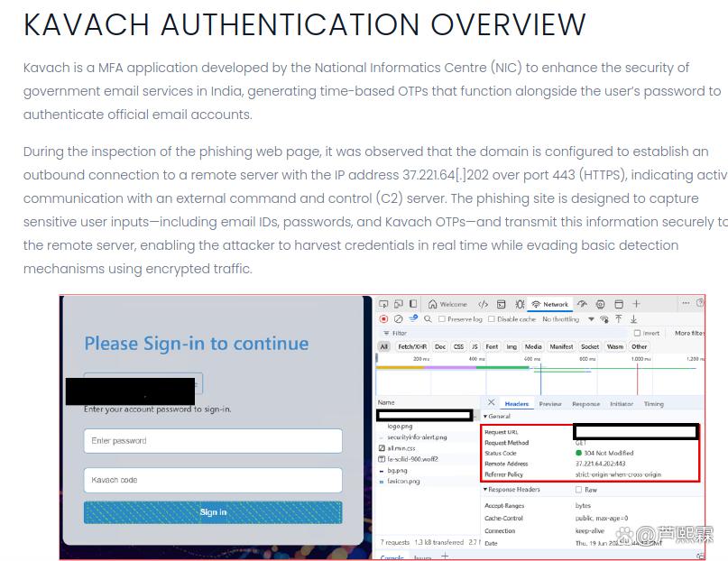Click the red record network log button
728x561 pixels.
tap(383, 318)
